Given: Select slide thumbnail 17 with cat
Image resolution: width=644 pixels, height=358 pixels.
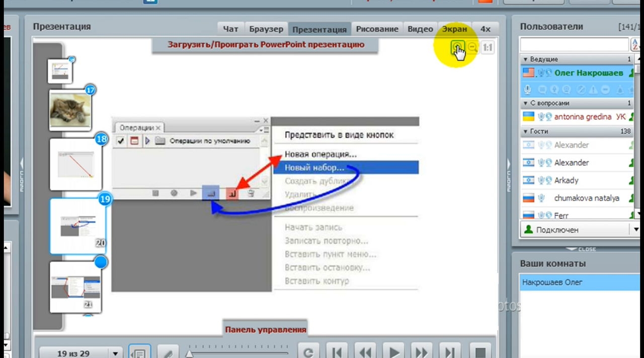Looking at the screenshot, I should tap(71, 110).
